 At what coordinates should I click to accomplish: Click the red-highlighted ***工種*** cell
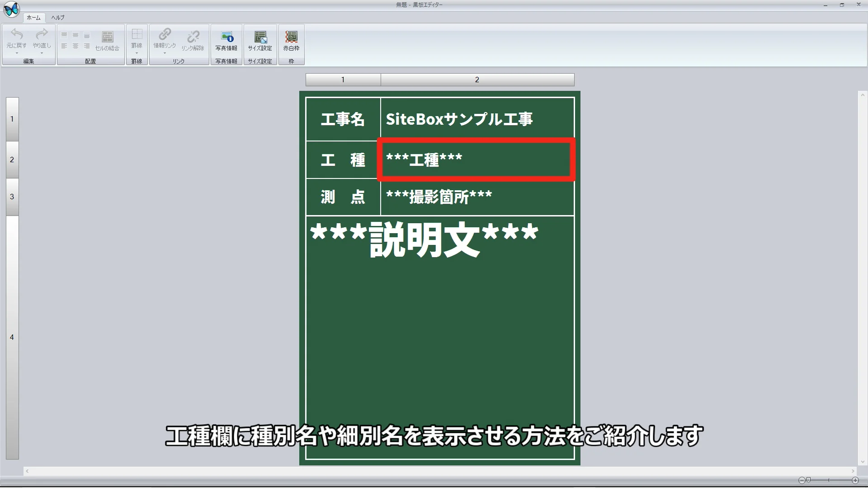pos(475,160)
